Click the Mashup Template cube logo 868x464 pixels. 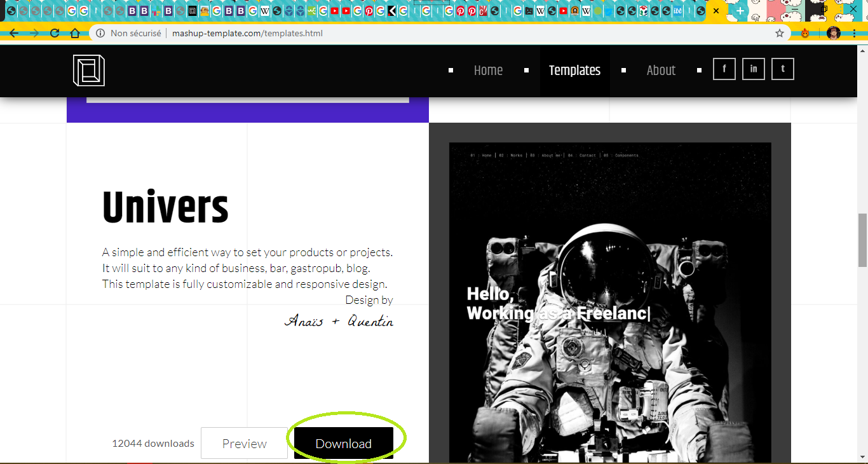tap(89, 70)
